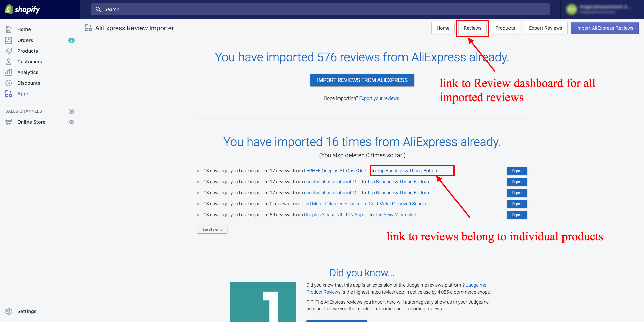Open the Home sidebar icon
The image size is (644, 322).
[9, 29]
